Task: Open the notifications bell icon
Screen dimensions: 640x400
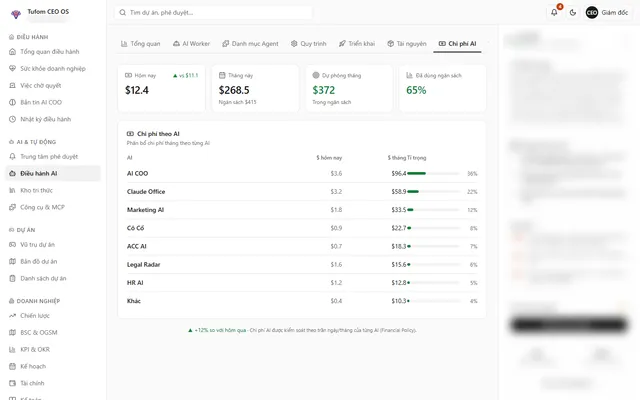Action: tap(554, 13)
